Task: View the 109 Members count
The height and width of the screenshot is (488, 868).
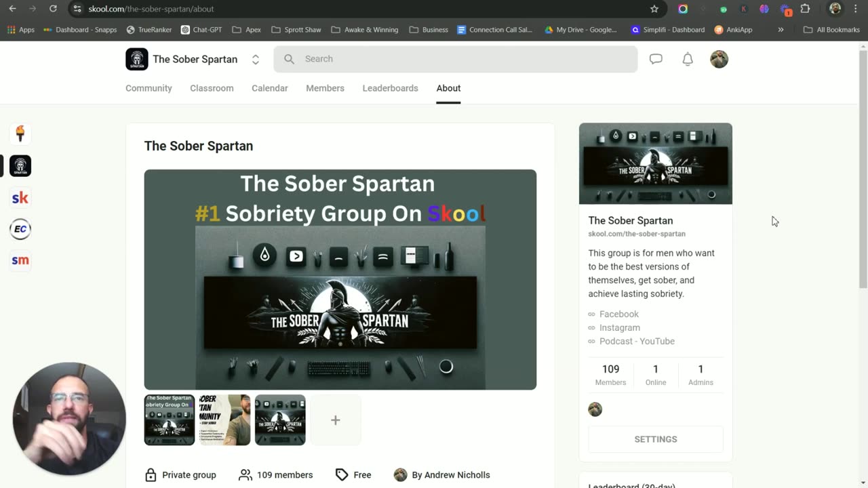Action: pos(610,375)
